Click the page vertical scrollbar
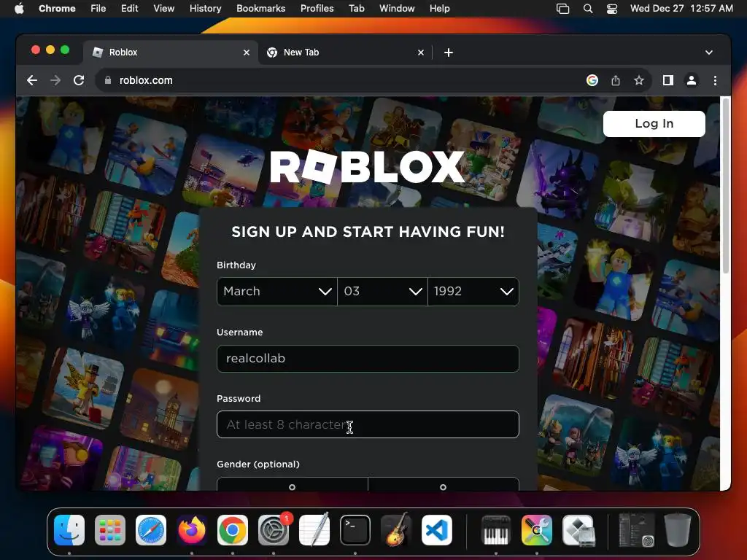 (x=726, y=186)
